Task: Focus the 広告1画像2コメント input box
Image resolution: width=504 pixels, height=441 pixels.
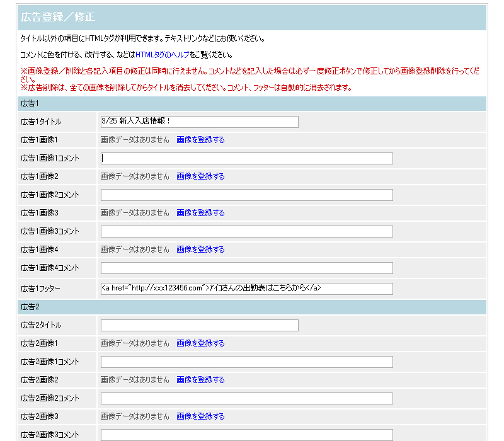Action: [246, 195]
